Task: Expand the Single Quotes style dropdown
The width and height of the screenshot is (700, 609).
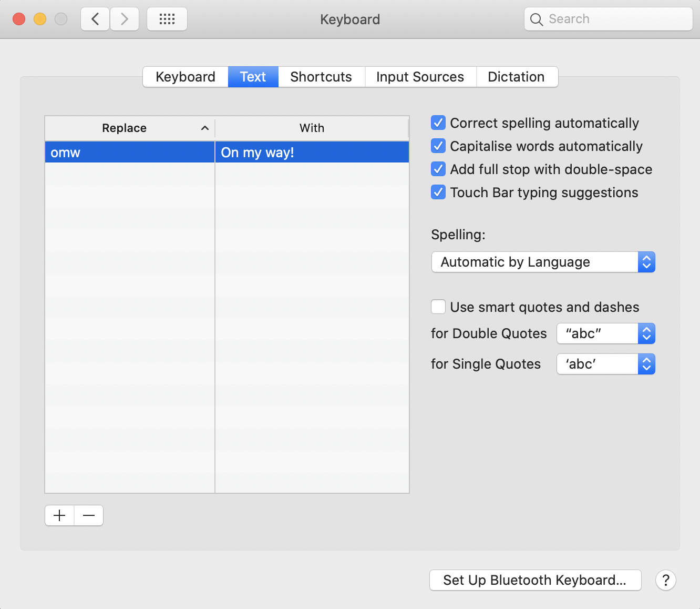Action: (x=605, y=364)
